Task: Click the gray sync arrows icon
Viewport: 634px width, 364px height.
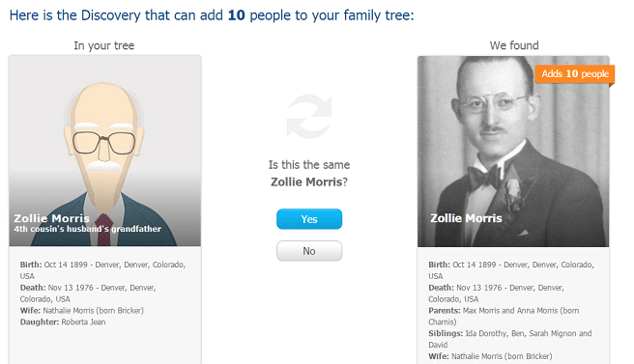Action: (309, 117)
